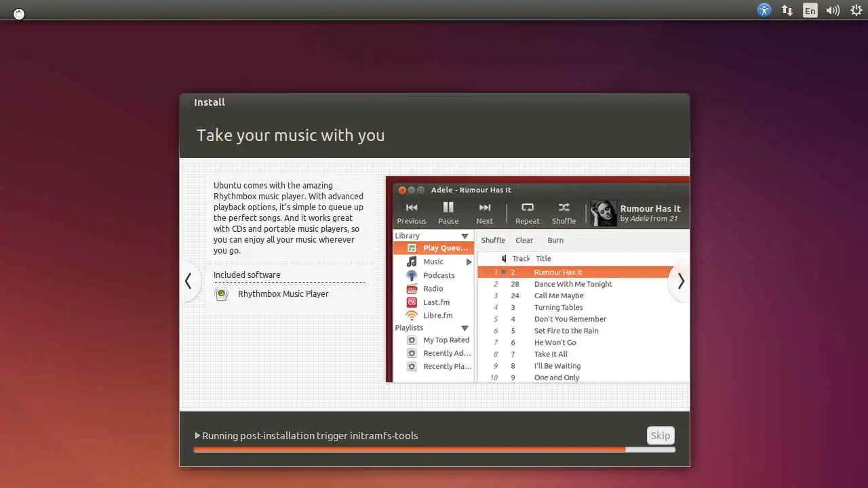Go back with the previous slide arrow
Screen dimensions: 868x488
(x=189, y=281)
